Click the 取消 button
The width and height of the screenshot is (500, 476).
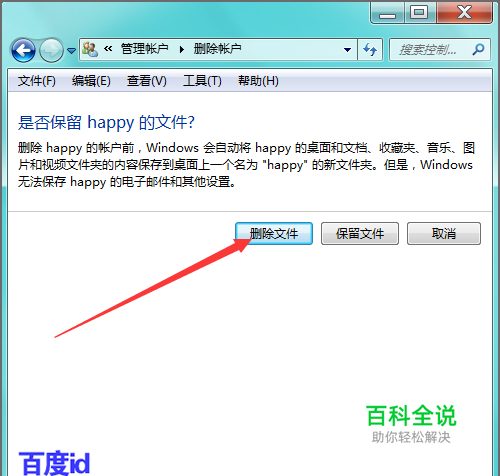(444, 234)
